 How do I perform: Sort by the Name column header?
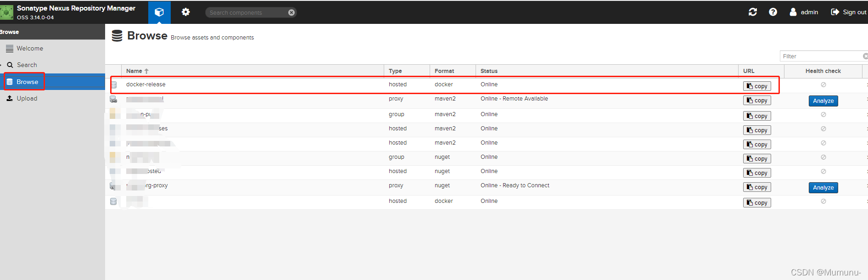(x=252, y=71)
